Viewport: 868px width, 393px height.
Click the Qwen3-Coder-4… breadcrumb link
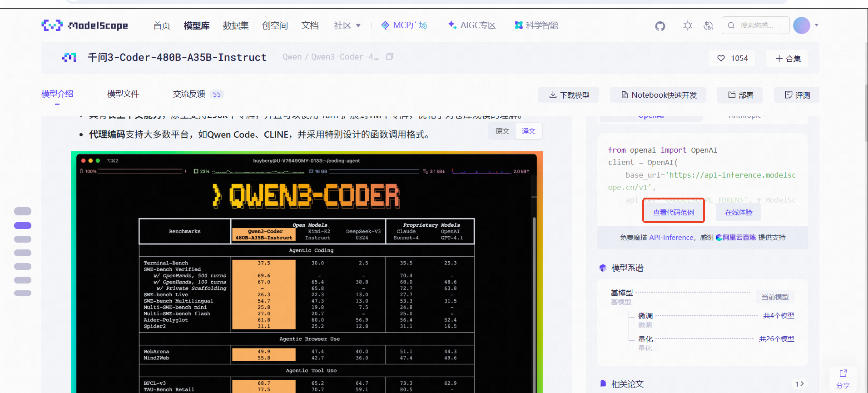tap(345, 57)
